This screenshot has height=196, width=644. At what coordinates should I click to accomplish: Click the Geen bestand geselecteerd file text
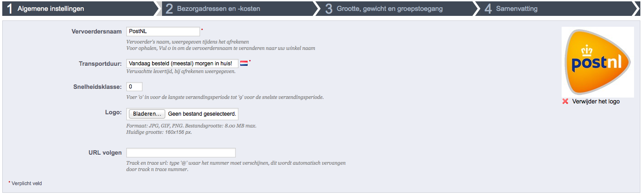point(202,114)
